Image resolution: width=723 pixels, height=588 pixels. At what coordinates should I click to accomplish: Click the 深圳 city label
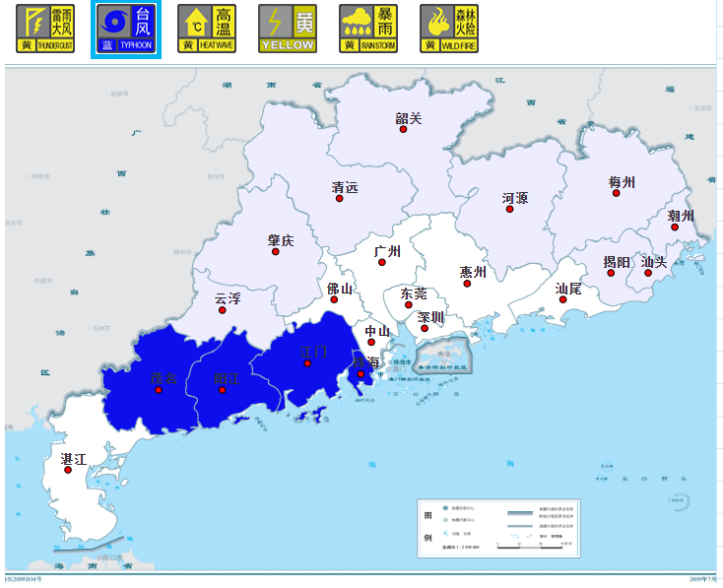point(431,318)
